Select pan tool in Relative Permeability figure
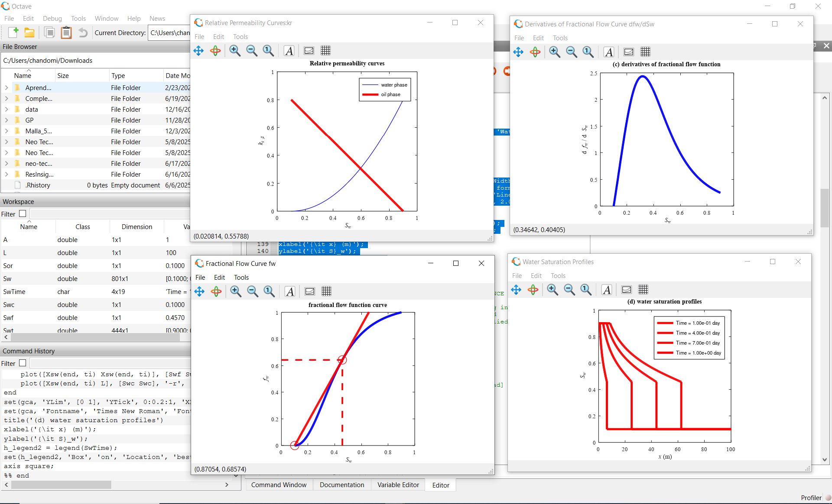Screen dimensions: 832x504 pyautogui.click(x=198, y=51)
